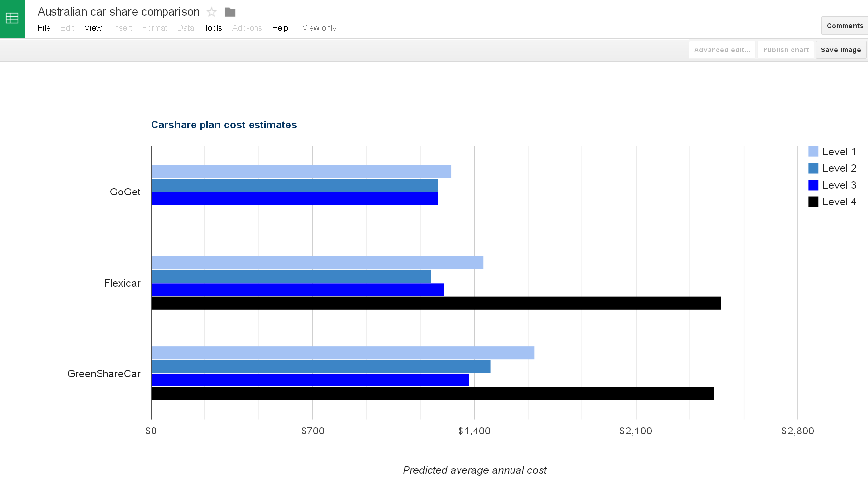The height and width of the screenshot is (480, 868).
Task: Click the View only label
Action: click(319, 28)
